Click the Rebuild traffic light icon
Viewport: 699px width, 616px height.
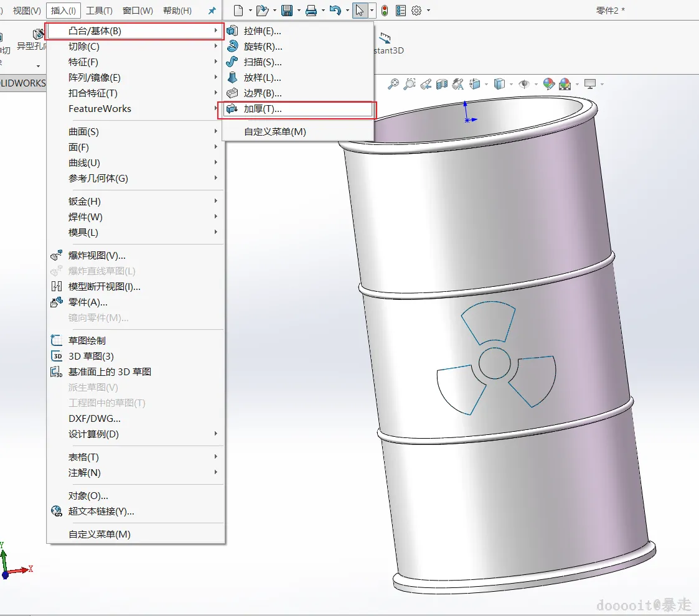(385, 11)
